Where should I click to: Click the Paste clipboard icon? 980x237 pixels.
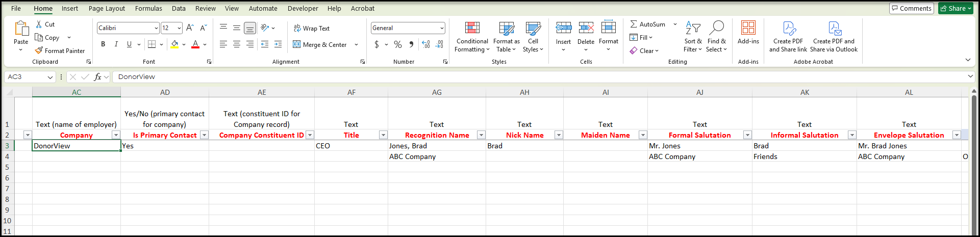coord(21,28)
